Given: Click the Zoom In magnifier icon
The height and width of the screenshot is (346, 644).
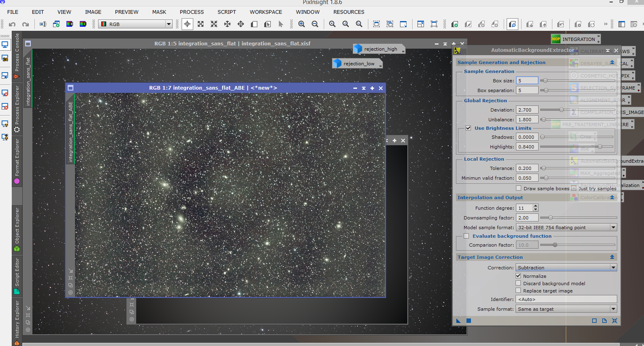Looking at the screenshot, I should pos(301,24).
